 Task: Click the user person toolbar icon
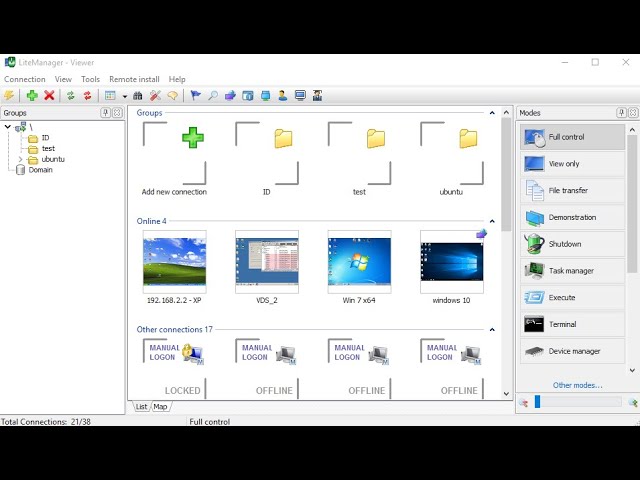point(282,96)
